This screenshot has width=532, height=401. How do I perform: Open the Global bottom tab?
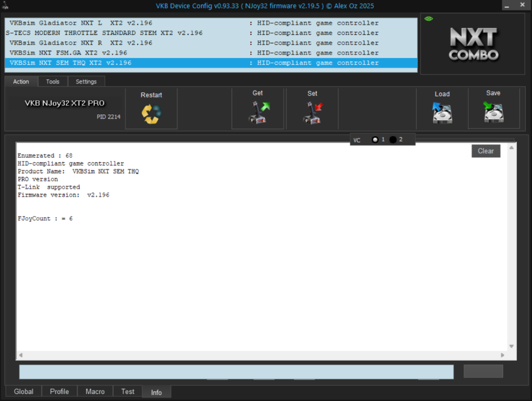point(24,391)
